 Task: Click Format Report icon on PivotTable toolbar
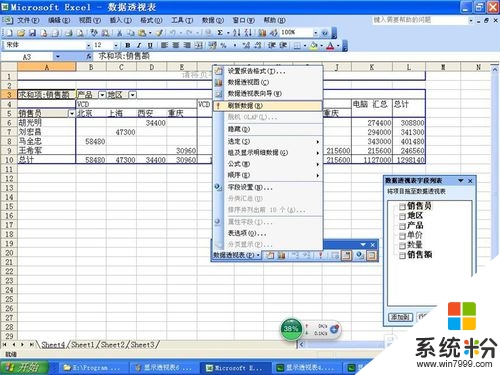(270, 255)
